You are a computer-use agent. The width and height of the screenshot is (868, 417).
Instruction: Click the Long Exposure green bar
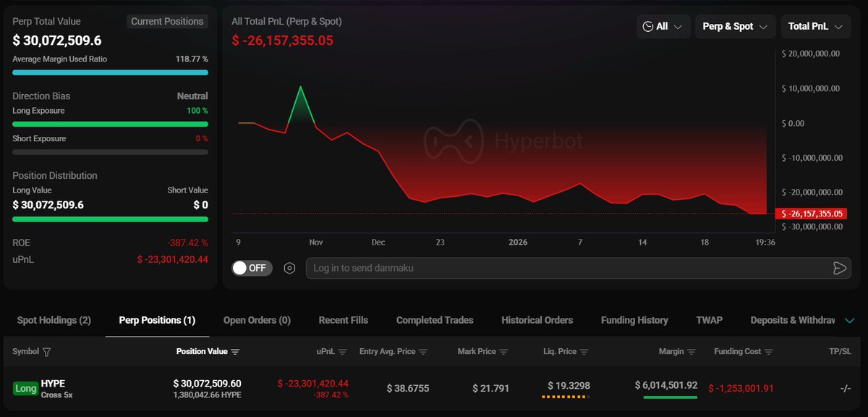click(x=110, y=124)
